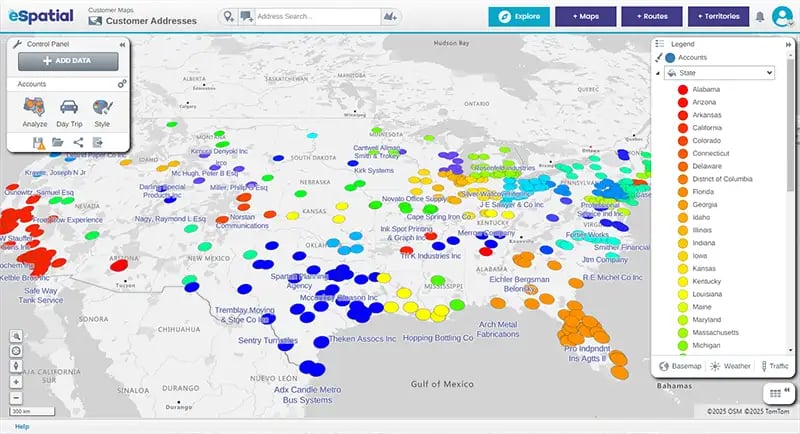Click the Address Search input field
This screenshot has height=434, width=800.
pyautogui.click(x=317, y=16)
